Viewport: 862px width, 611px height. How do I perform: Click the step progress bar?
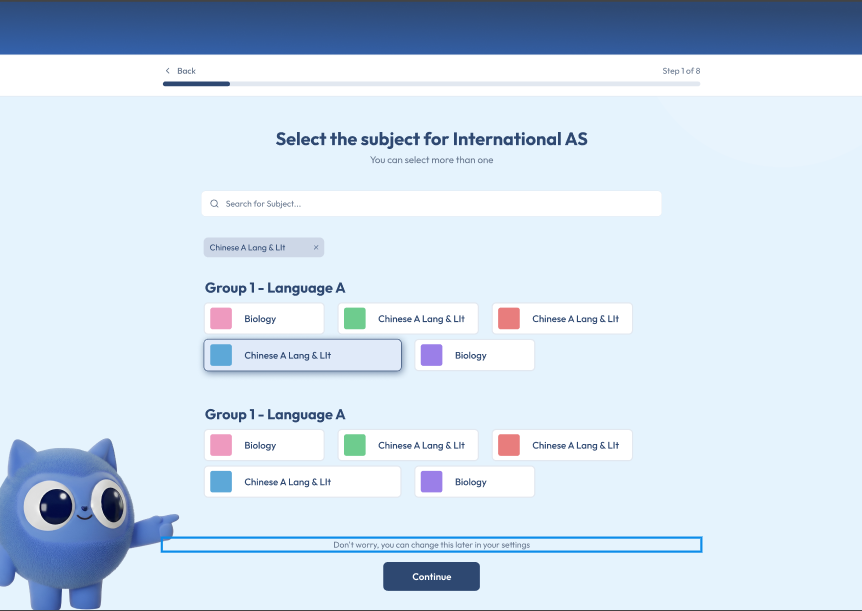[431, 84]
